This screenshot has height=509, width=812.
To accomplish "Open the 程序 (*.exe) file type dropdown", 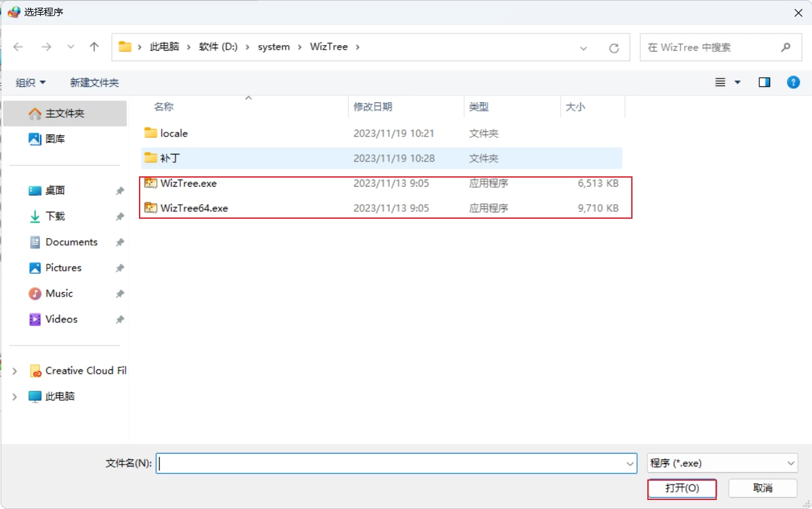I will pyautogui.click(x=722, y=463).
